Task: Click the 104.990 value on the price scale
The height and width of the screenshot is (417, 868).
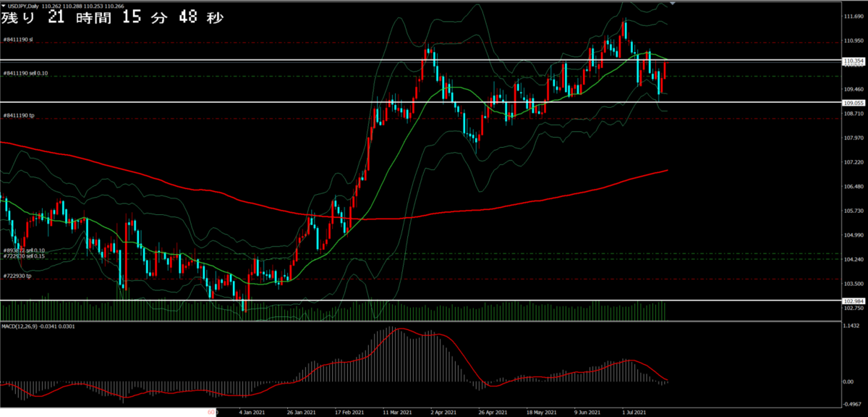Action: [x=854, y=235]
